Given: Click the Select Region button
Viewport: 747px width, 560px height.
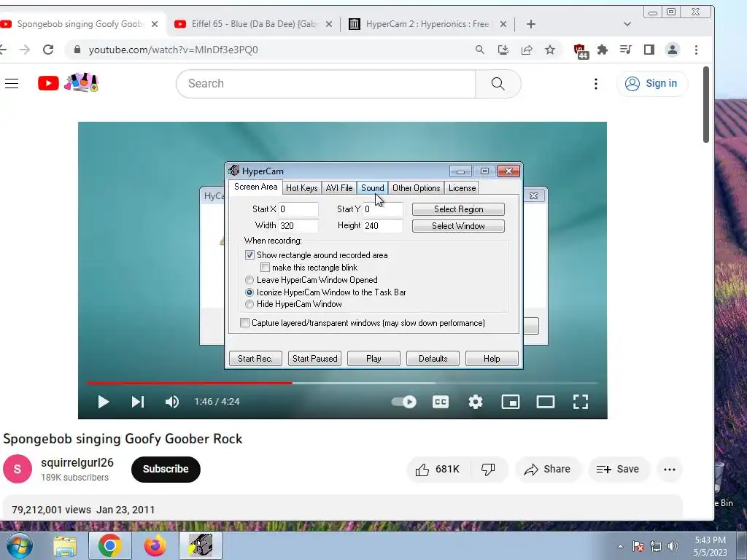Looking at the screenshot, I should click(x=458, y=209).
